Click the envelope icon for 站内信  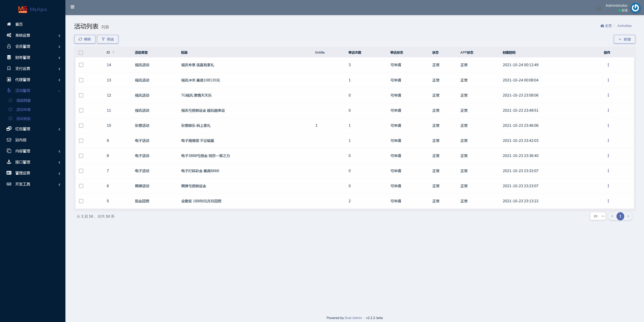click(x=9, y=140)
